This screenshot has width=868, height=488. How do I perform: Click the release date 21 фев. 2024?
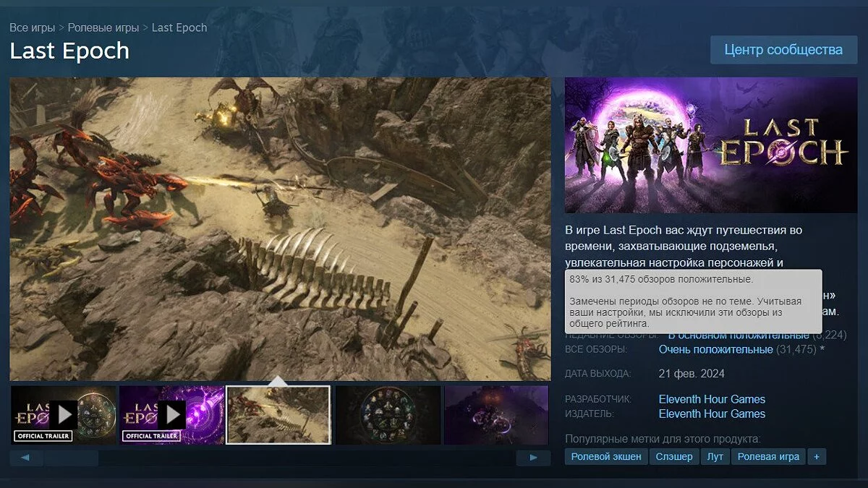click(x=692, y=374)
